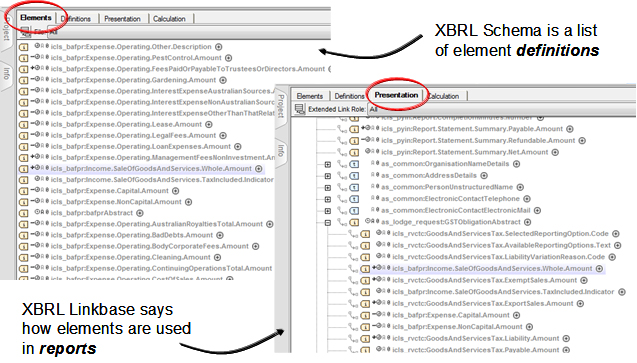Select the Calculation tab in the linkbase window
The image size is (637, 363).
click(444, 96)
